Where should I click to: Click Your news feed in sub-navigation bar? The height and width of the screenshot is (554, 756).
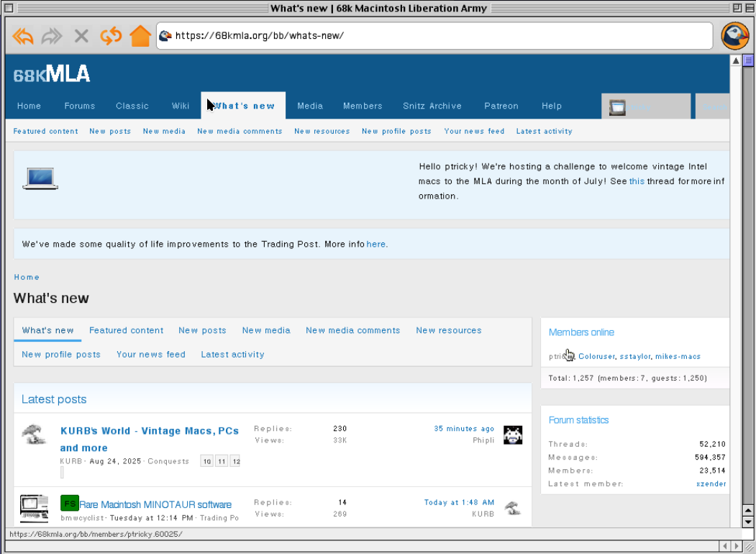coord(474,131)
